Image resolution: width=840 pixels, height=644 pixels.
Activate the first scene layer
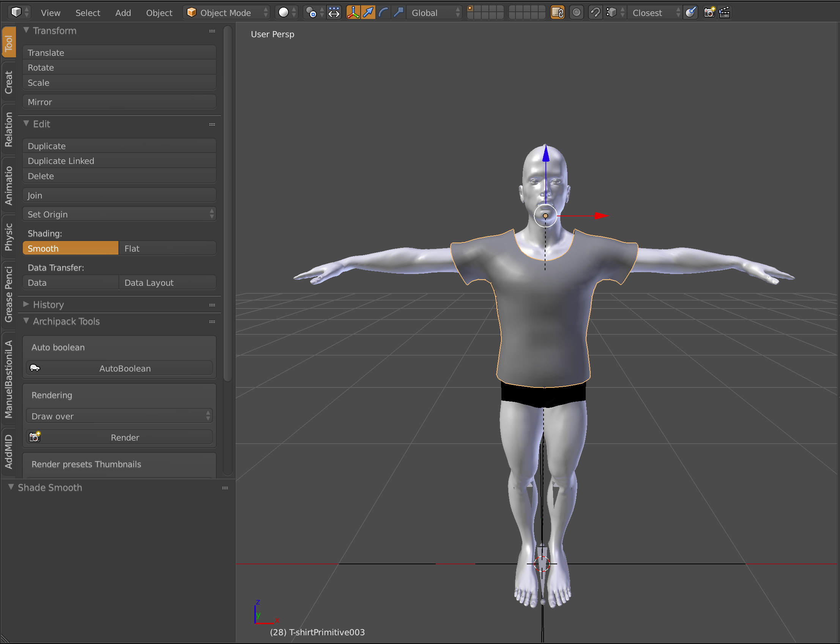pos(471,8)
